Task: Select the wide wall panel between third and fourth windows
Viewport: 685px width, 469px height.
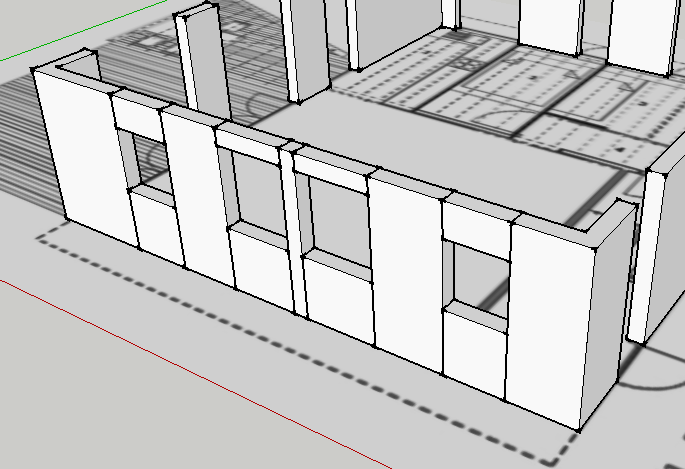Action: (407, 270)
